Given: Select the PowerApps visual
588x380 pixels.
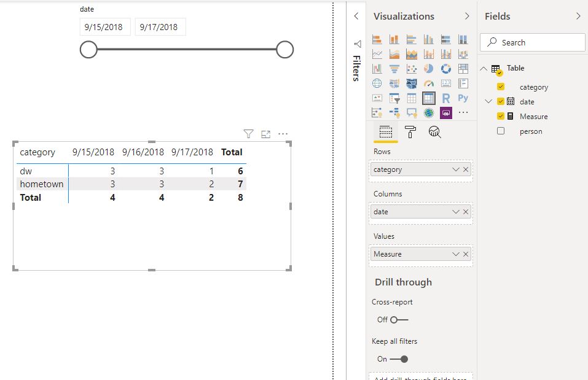Looking at the screenshot, I should [446, 112].
